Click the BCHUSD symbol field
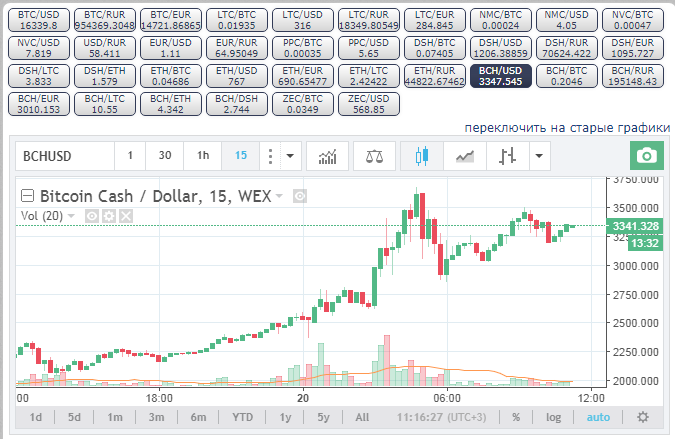Image resolution: width=675 pixels, height=439 pixels. click(65, 156)
